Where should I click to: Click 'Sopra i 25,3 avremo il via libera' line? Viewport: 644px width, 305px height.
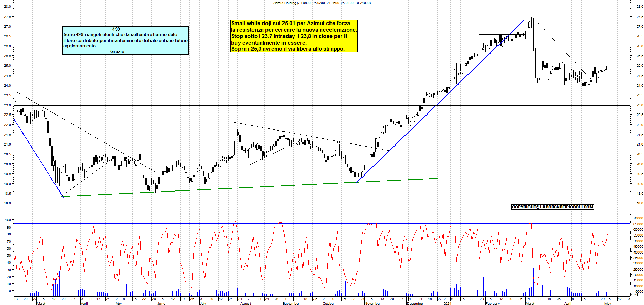click(288, 49)
